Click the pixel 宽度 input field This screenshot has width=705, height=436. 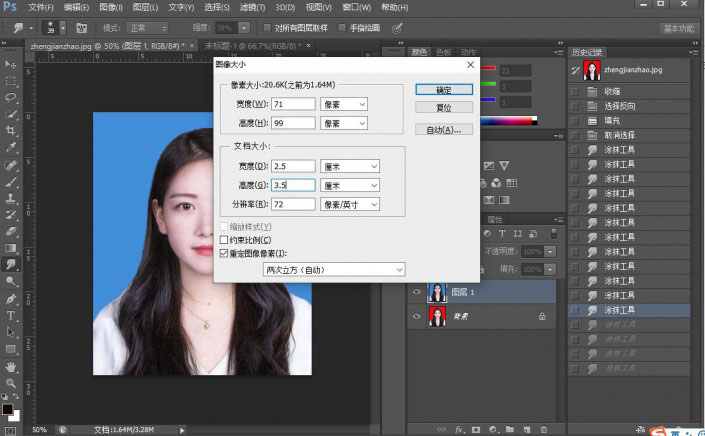[293, 104]
